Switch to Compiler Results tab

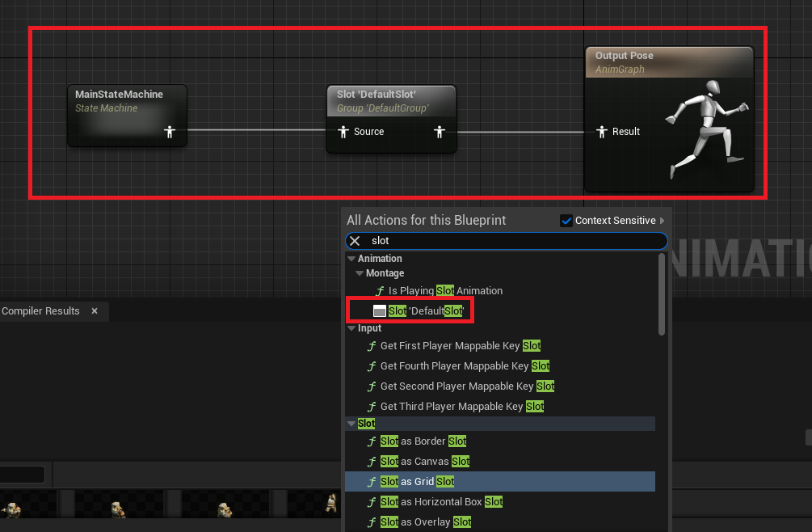[x=40, y=310]
